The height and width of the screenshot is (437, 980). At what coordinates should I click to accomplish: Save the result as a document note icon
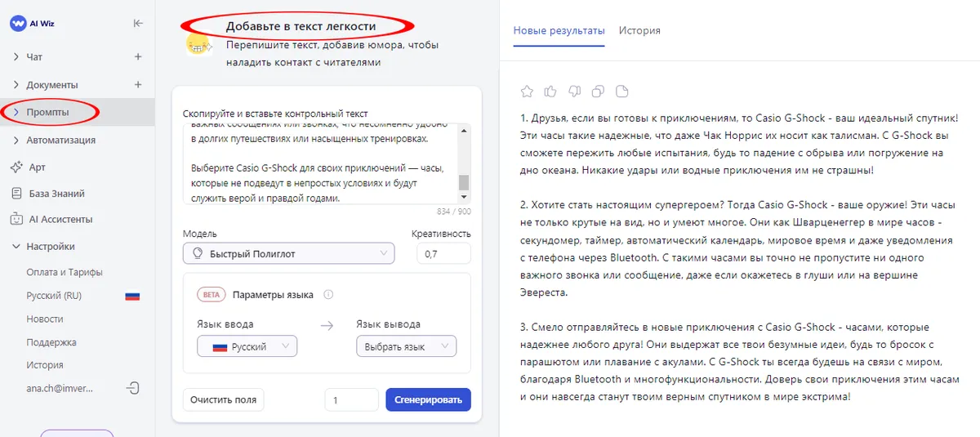621,91
